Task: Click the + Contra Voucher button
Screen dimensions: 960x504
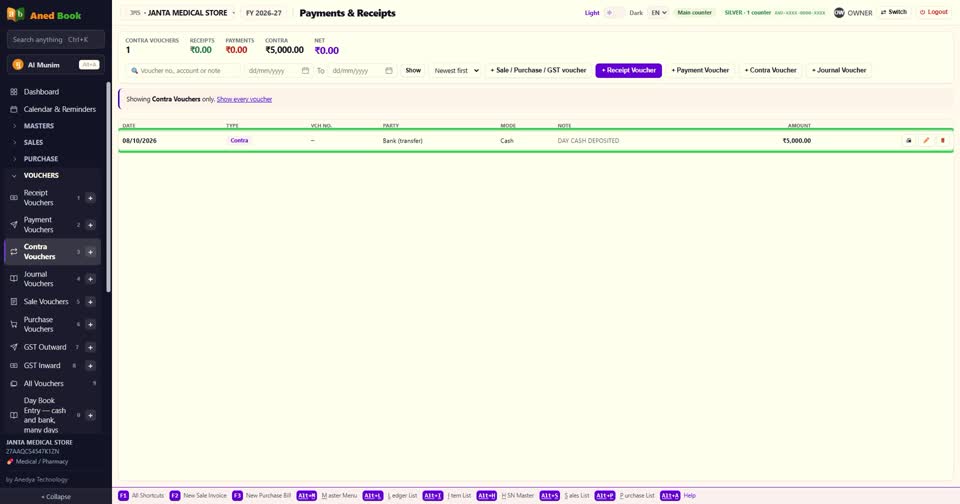Action: (770, 70)
